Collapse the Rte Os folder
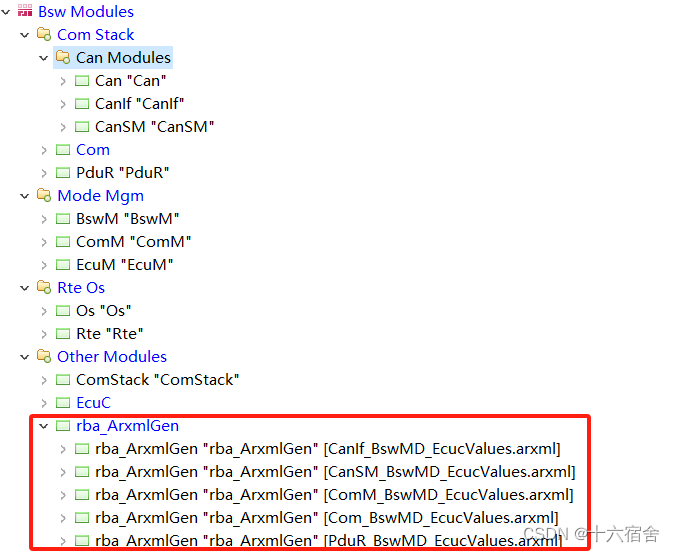 point(25,288)
